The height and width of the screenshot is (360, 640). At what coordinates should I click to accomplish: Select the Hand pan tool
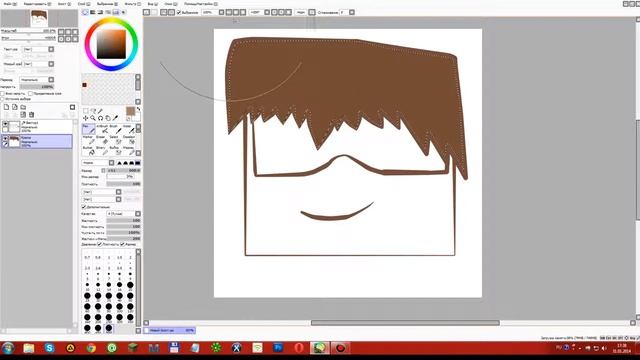click(x=108, y=118)
